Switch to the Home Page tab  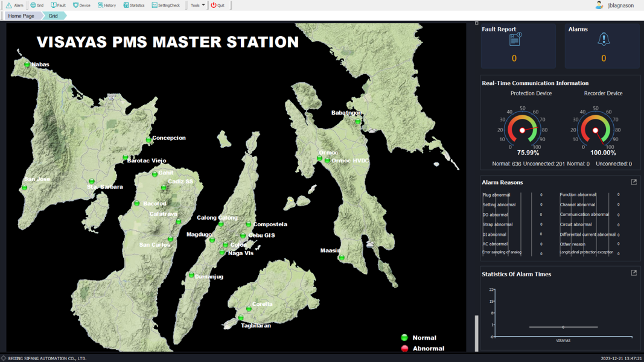click(20, 16)
